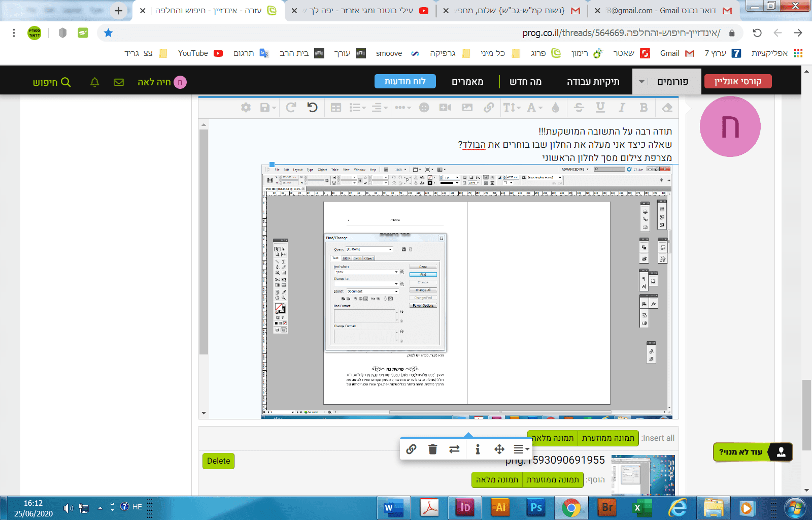Click the editor vertical scrollbar thumb
Screen dimensions: 812x520
coord(204,241)
